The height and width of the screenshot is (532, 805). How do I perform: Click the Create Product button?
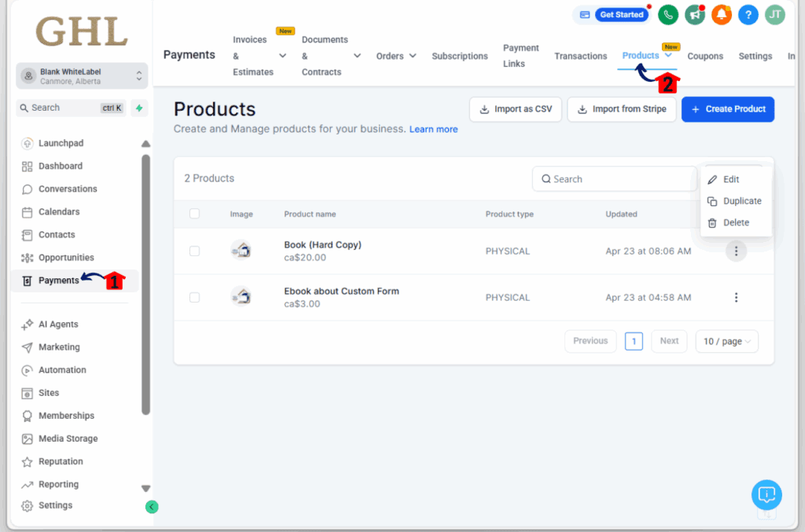728,109
